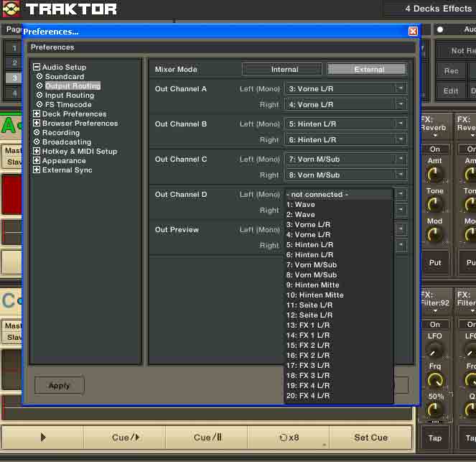Choose '20: FX 4 L/R' output option
Screen dimensions: 476x462
pyautogui.click(x=339, y=395)
